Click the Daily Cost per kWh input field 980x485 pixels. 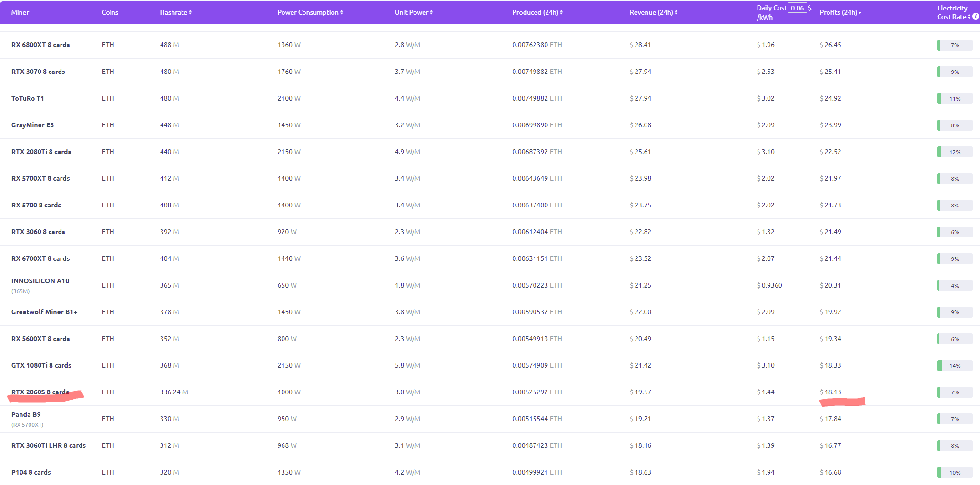click(x=797, y=8)
